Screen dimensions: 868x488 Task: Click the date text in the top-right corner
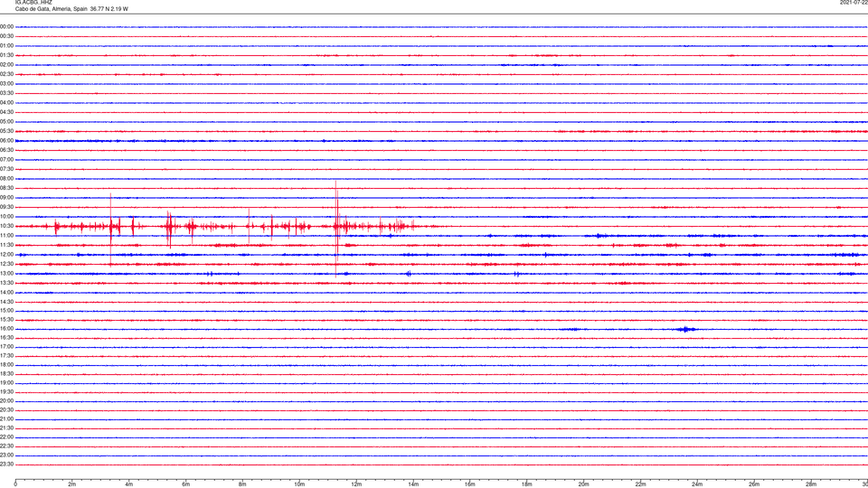(854, 2)
